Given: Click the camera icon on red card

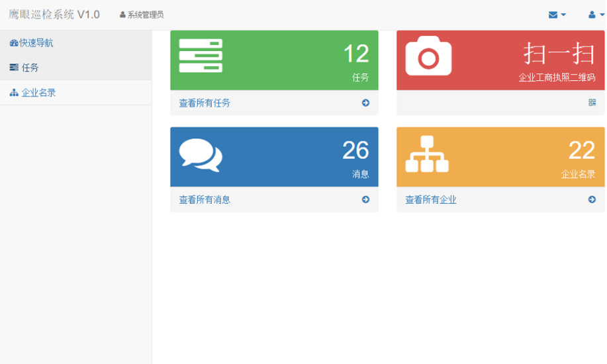Looking at the screenshot, I should pos(428,56).
